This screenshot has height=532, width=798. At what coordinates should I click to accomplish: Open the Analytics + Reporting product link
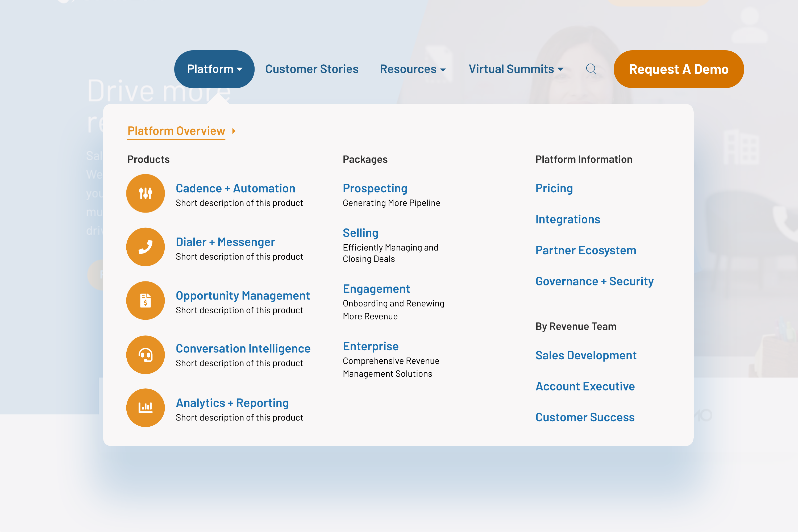tap(232, 403)
